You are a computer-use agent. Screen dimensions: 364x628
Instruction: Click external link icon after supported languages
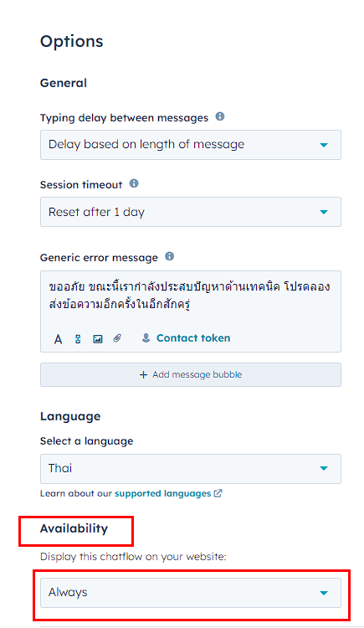218,493
